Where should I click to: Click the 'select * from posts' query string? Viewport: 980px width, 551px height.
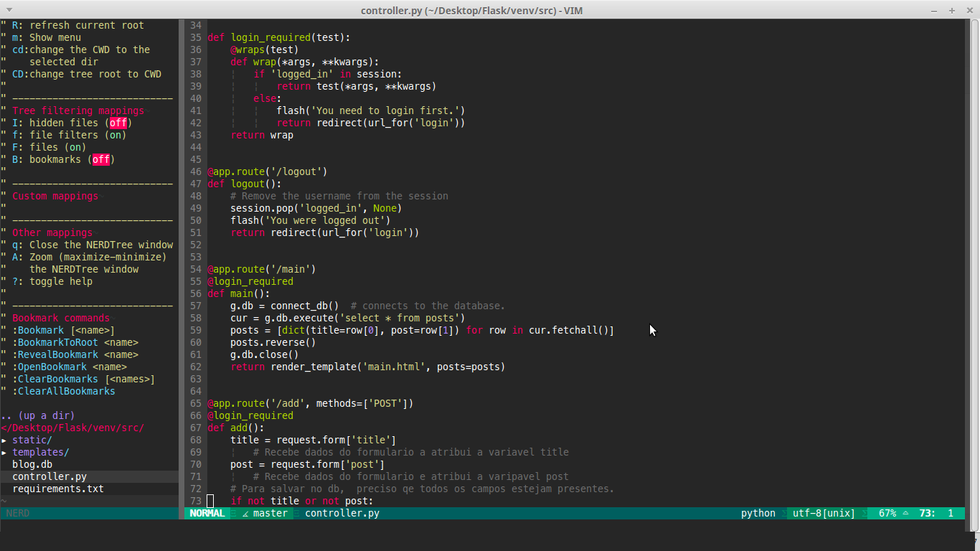pyautogui.click(x=400, y=318)
